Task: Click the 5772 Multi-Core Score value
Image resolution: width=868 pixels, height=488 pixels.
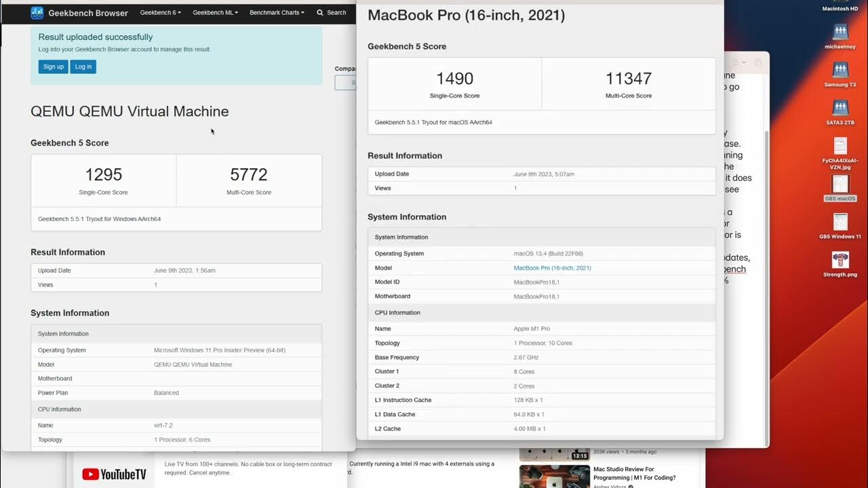Action: coord(249,174)
